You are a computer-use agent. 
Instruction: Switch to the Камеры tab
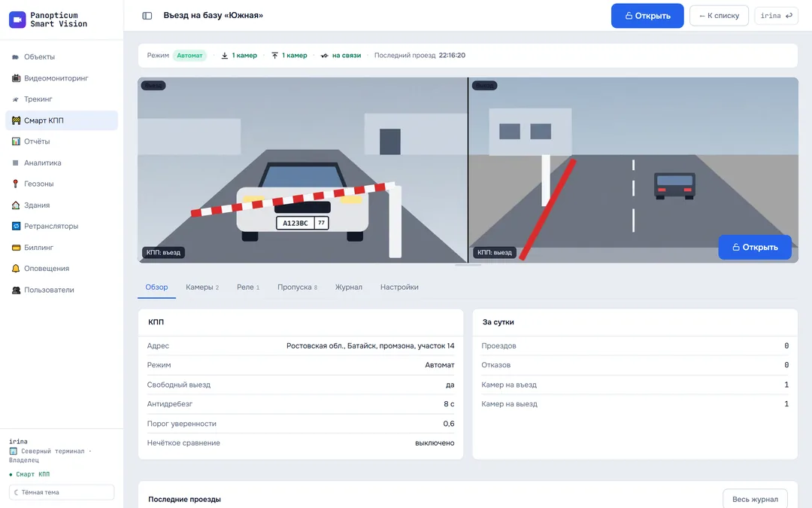pos(202,287)
